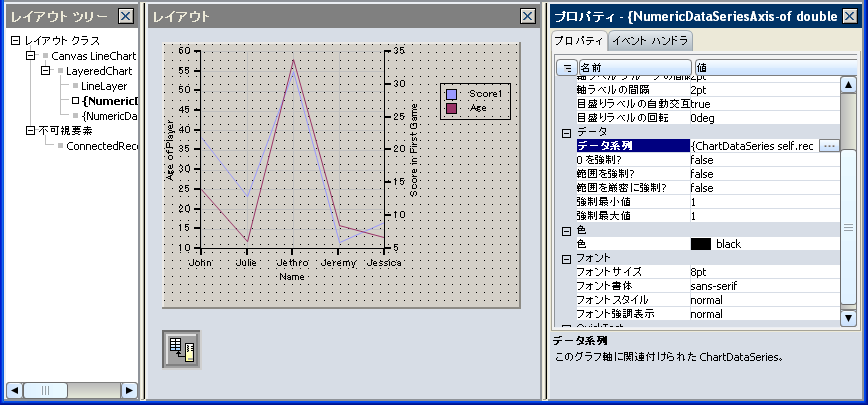Click the Age of Player axis label
This screenshot has height=405, width=868.
[x=170, y=150]
